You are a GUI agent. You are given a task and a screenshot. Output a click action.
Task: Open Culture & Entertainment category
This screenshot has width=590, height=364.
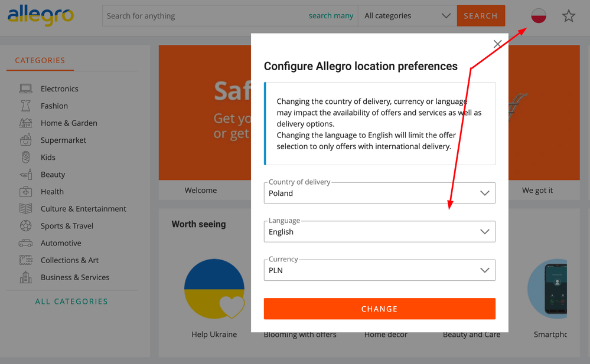point(83,209)
